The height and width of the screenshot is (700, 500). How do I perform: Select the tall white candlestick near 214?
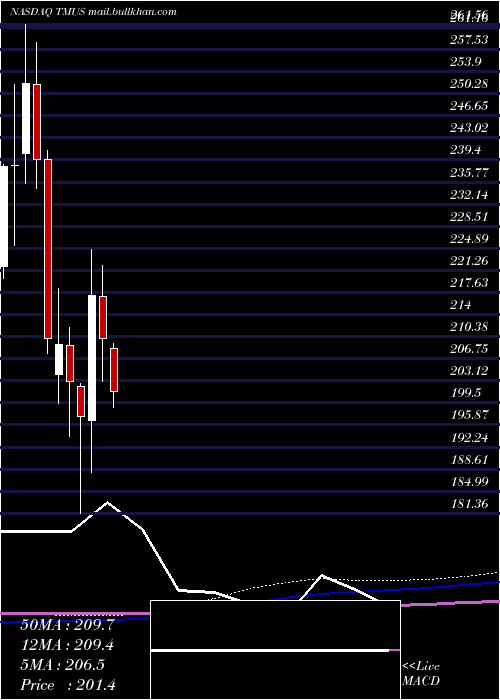point(92,358)
